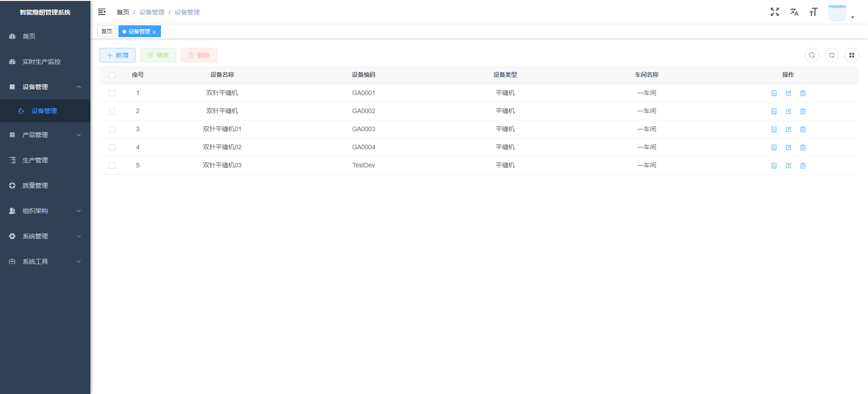Check the checkbox for row 2
868x394 pixels.
click(x=112, y=111)
